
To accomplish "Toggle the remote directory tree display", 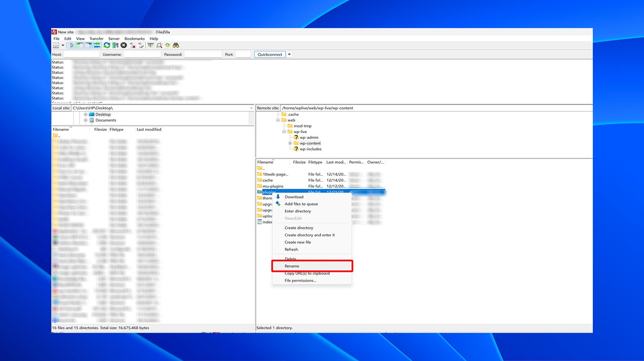I will tap(88, 45).
